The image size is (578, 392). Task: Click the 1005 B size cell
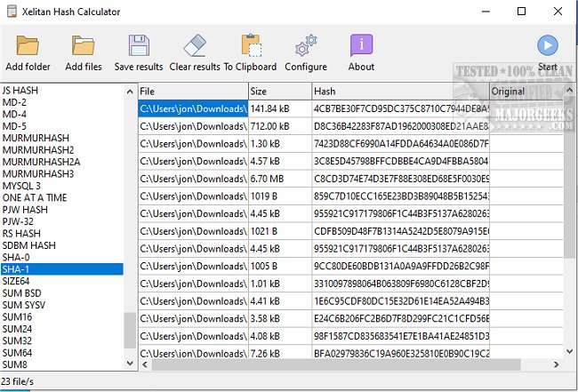point(280,267)
